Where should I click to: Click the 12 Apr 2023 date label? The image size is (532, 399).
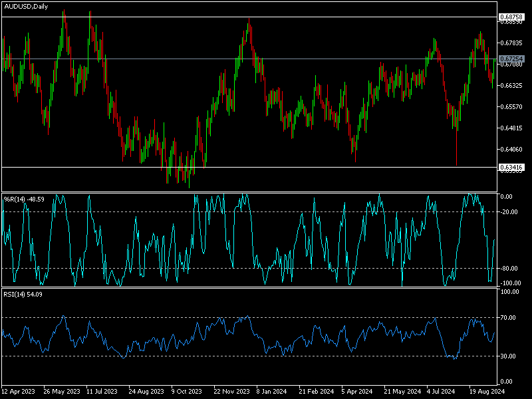(x=18, y=392)
